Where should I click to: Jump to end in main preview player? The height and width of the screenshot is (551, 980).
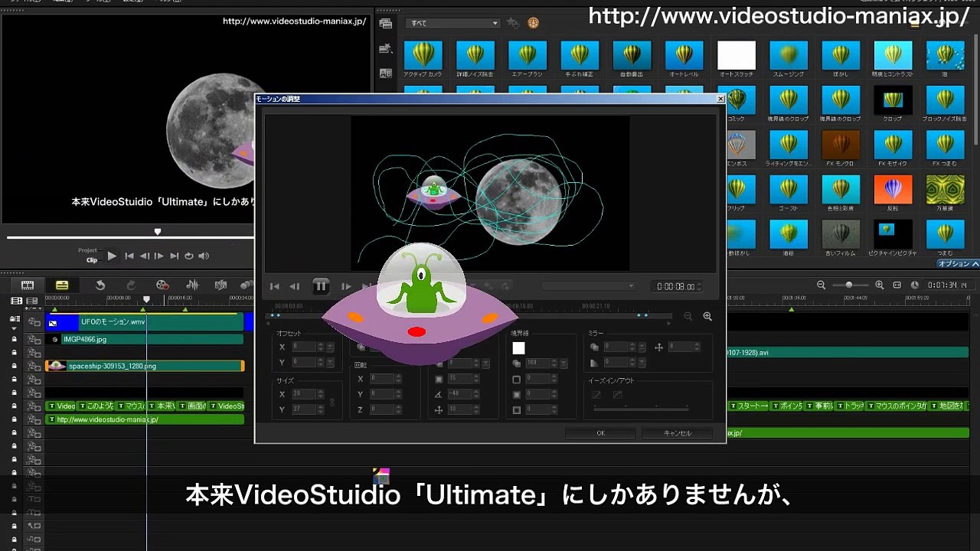click(174, 256)
